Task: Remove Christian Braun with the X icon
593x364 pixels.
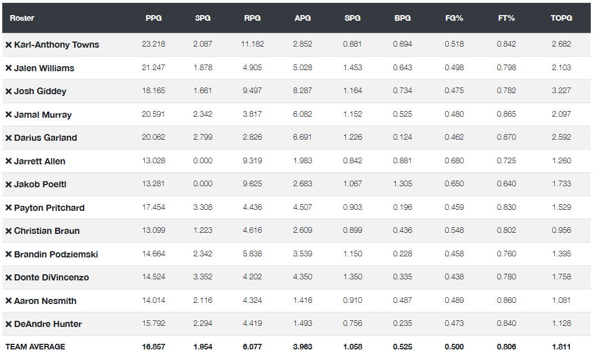Action: 8,231
